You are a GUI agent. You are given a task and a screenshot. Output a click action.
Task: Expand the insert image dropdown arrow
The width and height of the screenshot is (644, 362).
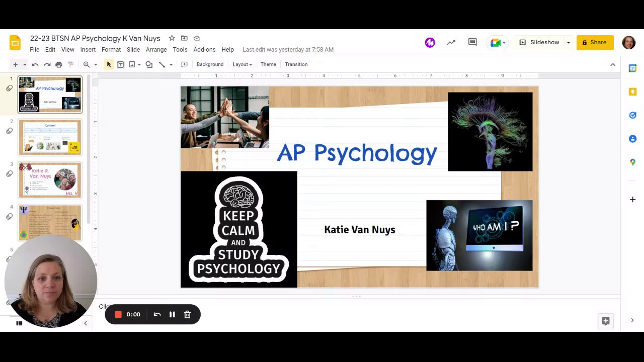(x=139, y=64)
